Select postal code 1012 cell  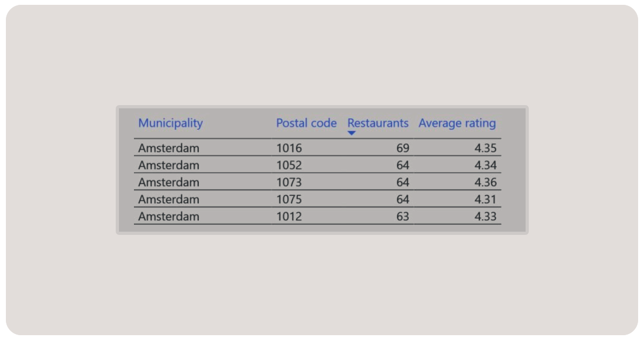coord(289,217)
